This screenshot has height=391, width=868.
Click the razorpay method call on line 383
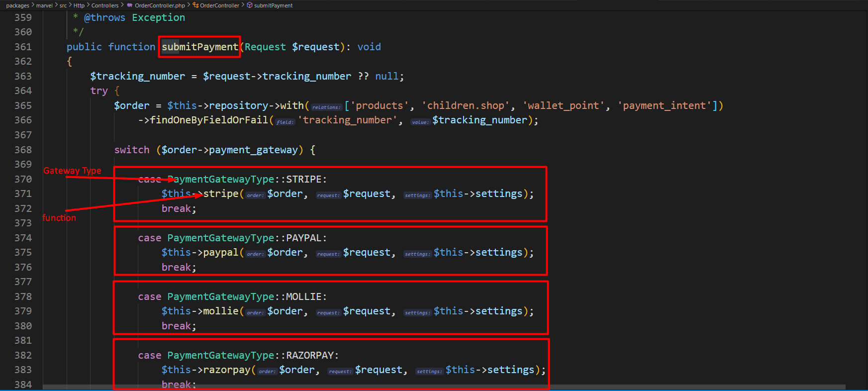tap(226, 370)
